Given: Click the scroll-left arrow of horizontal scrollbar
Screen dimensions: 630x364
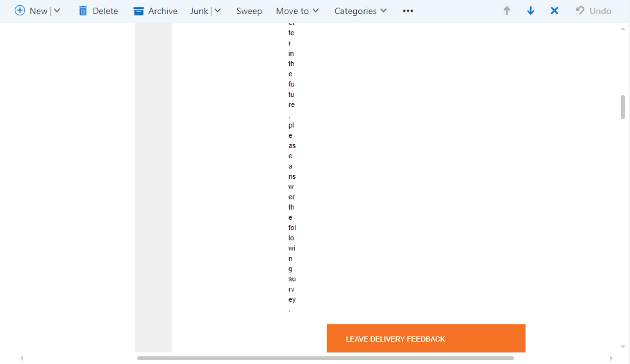Looking at the screenshot, I should 22,358.
